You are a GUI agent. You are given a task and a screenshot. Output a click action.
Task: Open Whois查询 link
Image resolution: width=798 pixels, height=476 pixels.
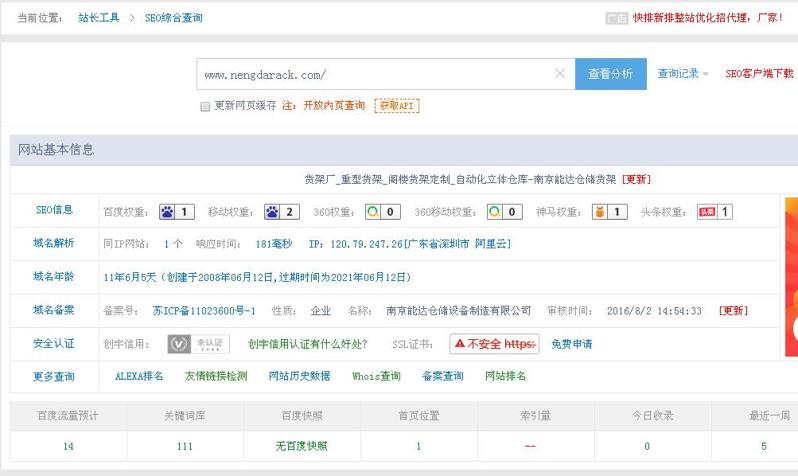tap(376, 376)
